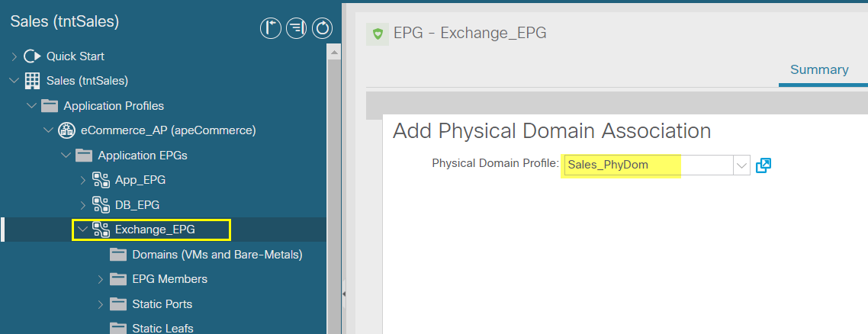868x334 pixels.
Task: Expand the EPG Members node
Action: tap(100, 279)
